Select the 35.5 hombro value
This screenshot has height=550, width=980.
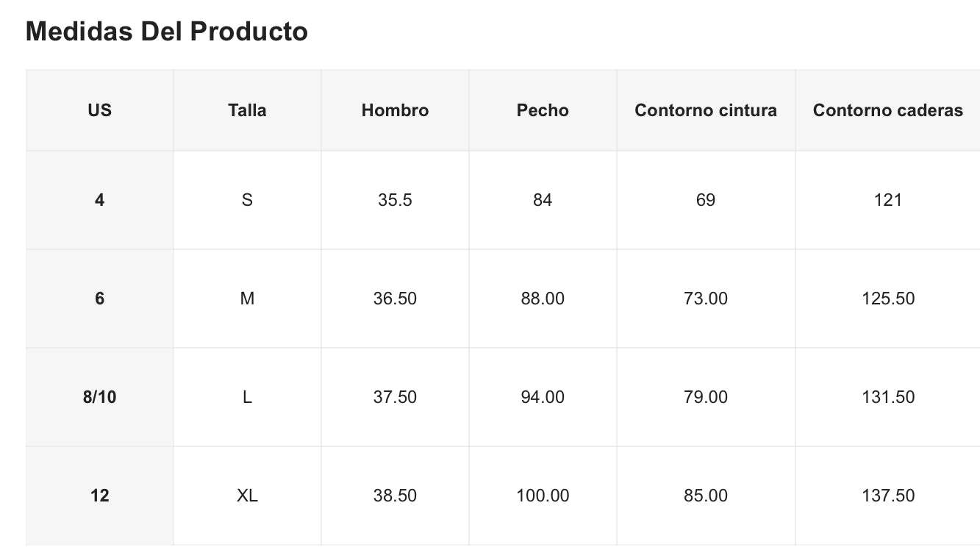[395, 200]
